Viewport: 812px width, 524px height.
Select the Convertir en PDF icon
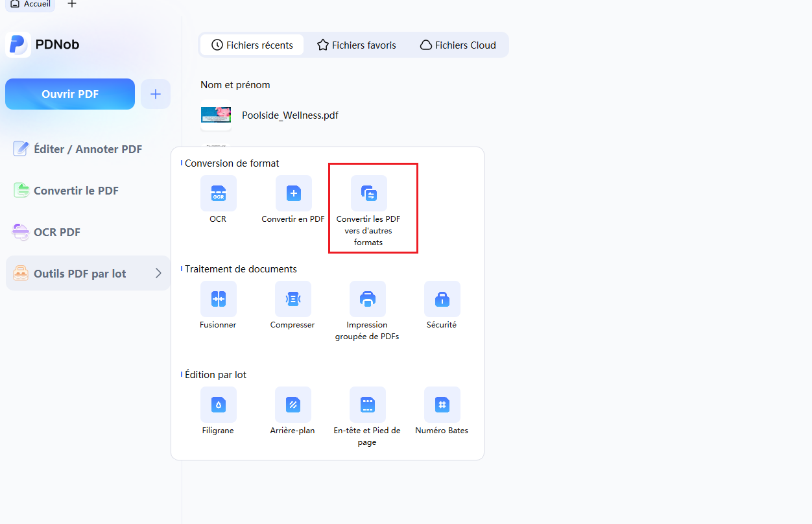(294, 193)
